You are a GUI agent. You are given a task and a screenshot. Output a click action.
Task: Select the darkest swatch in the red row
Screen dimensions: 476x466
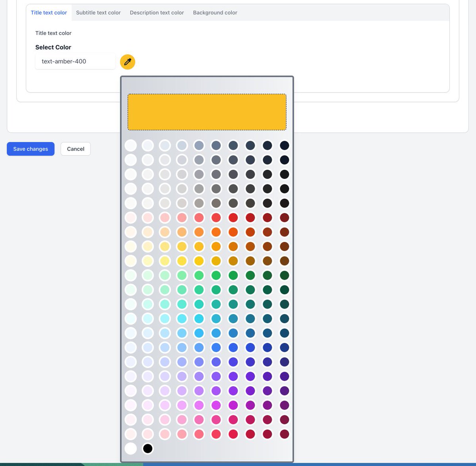(284, 218)
